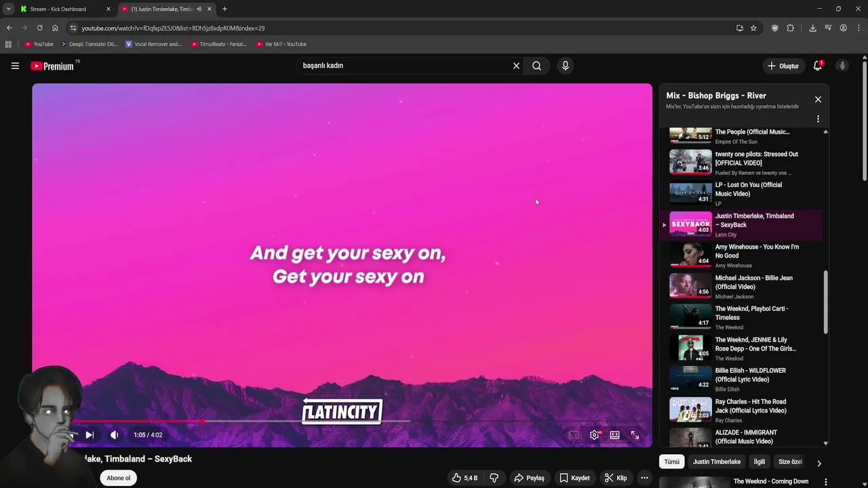The width and height of the screenshot is (868, 488).
Task: Select the İlgili filter chip
Action: point(759,462)
